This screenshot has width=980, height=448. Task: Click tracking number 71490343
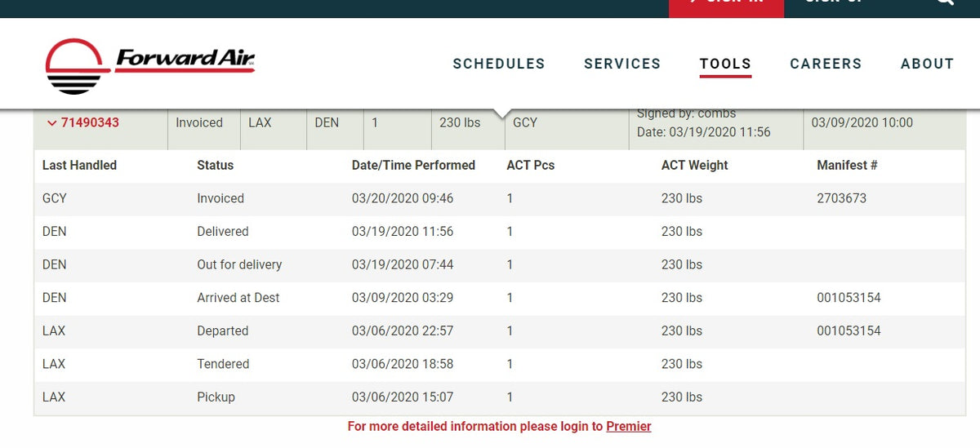click(90, 122)
